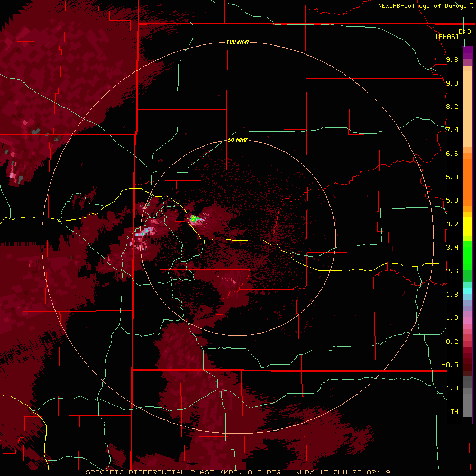The width and height of the screenshot is (476, 476).
Task: Click the green-yellow high KDP storm core
Action: pos(194,218)
